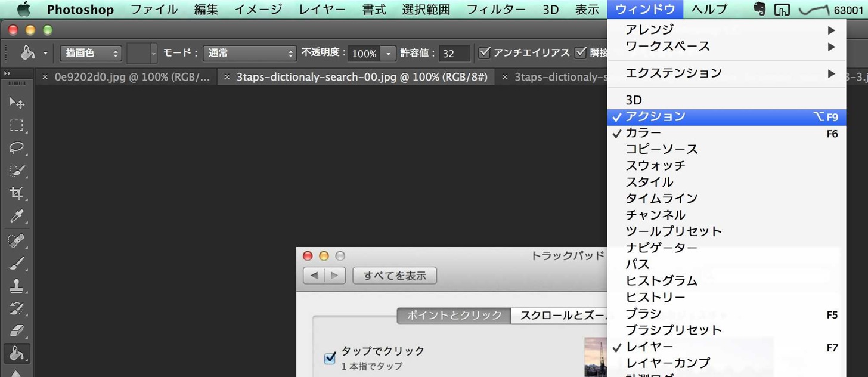Screen dimensions: 868x377
Task: Select the Clone Stamp tool
Action: click(x=17, y=286)
